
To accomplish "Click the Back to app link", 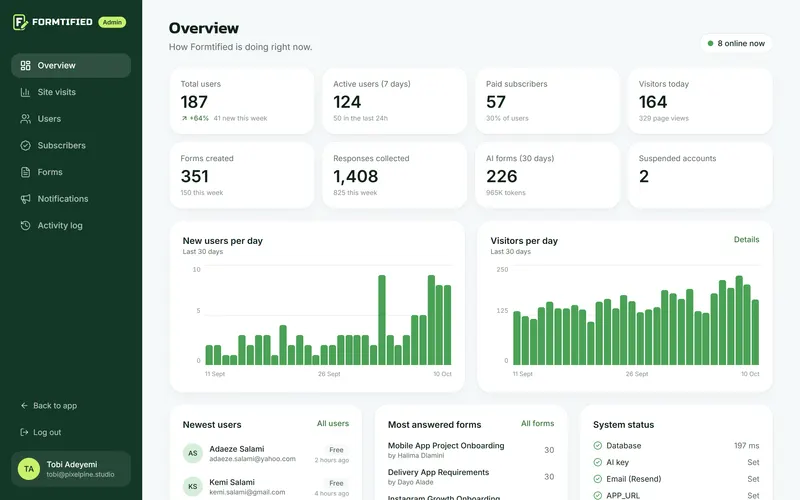I will pyautogui.click(x=49, y=406).
